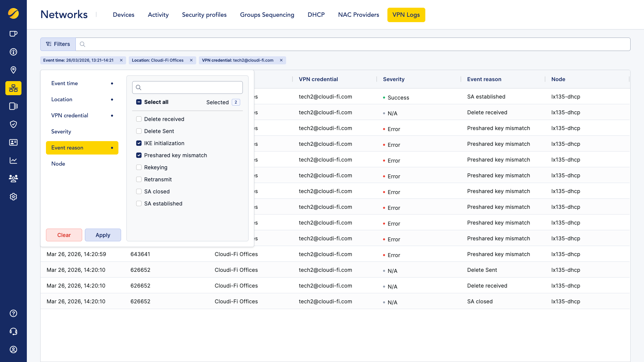Switch to the DHCP tab

[316, 15]
